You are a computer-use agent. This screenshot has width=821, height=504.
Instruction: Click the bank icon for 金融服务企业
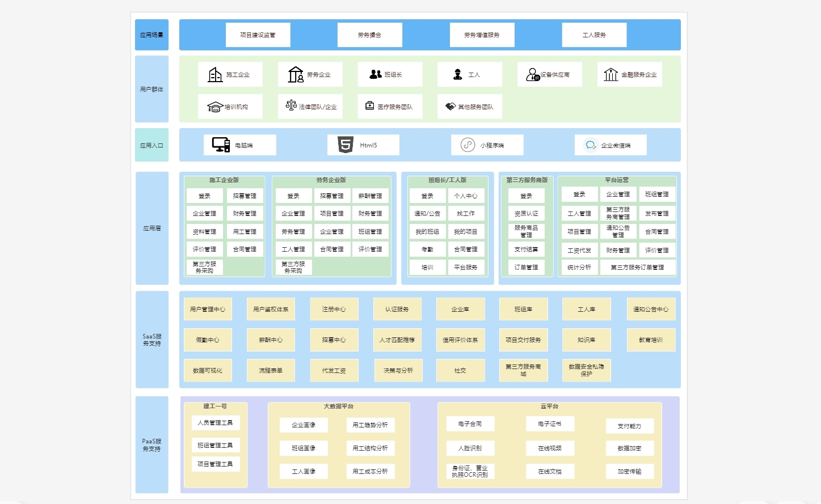pos(611,74)
